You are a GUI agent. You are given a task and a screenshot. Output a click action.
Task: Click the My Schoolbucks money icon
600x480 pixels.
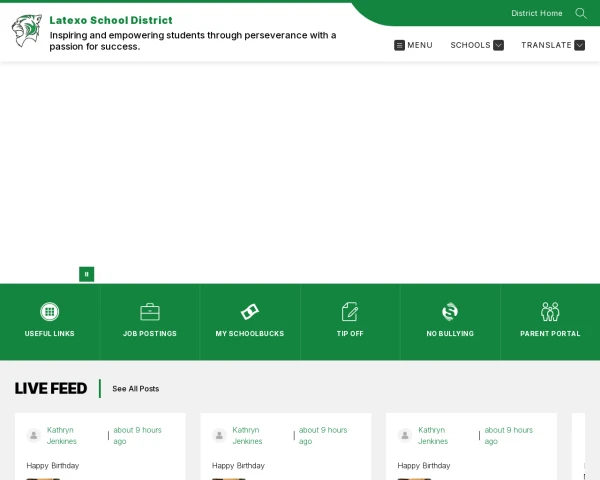[x=250, y=312]
